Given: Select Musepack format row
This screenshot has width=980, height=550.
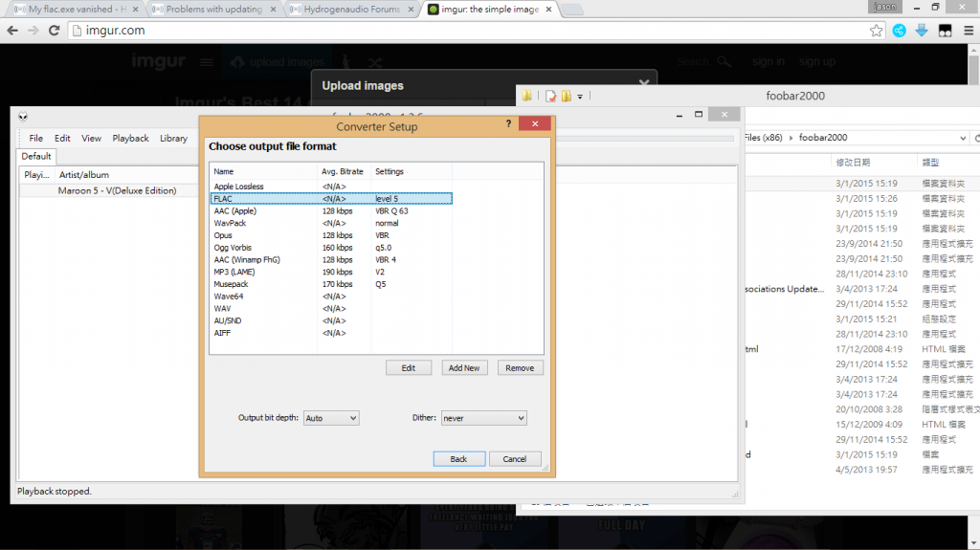Looking at the screenshot, I should [331, 284].
